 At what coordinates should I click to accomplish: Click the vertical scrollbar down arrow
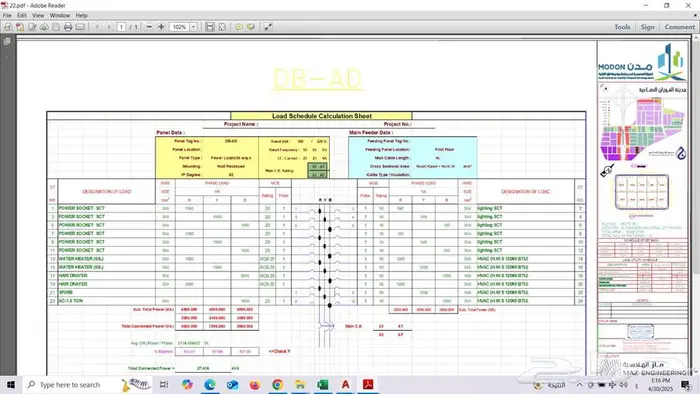point(696,371)
